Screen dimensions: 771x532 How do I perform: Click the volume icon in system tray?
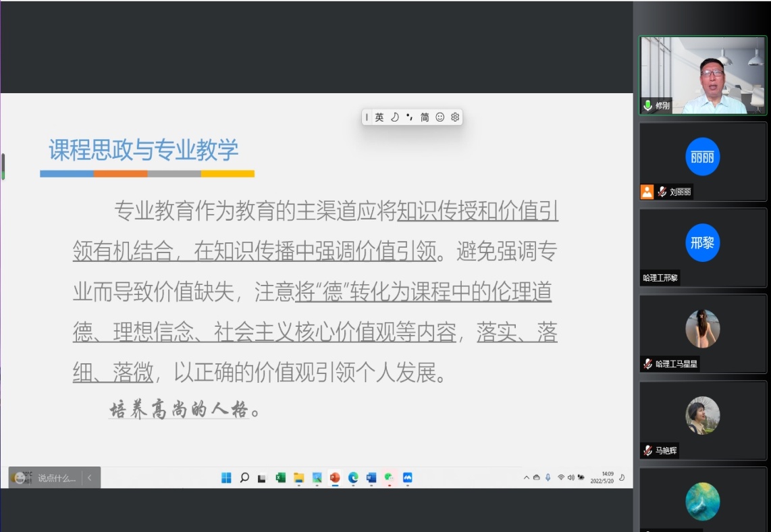(570, 478)
